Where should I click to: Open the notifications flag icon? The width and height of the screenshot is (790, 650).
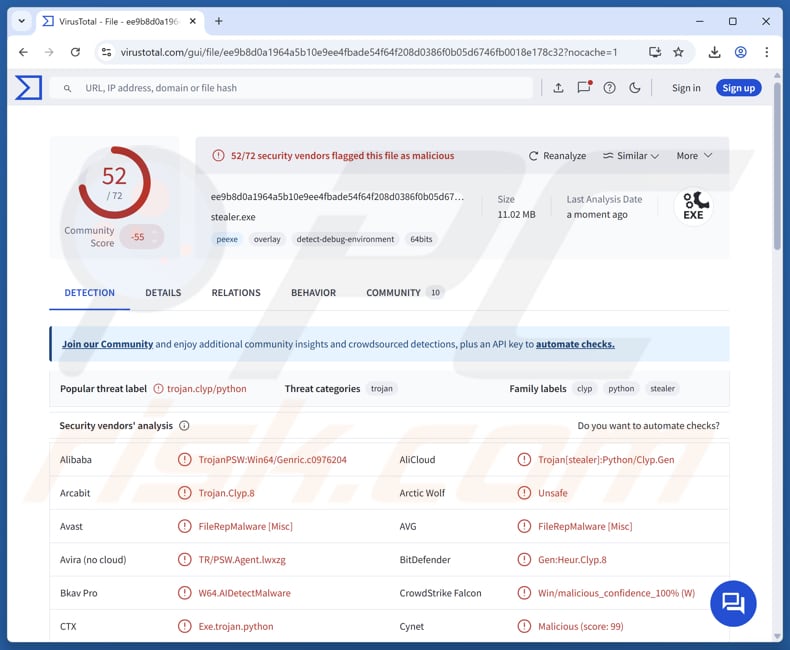point(584,88)
